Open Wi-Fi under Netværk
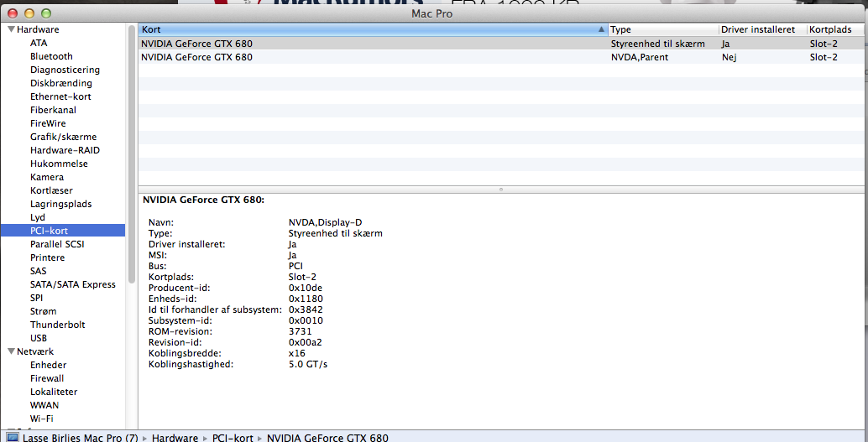This screenshot has width=868, height=442. point(41,419)
